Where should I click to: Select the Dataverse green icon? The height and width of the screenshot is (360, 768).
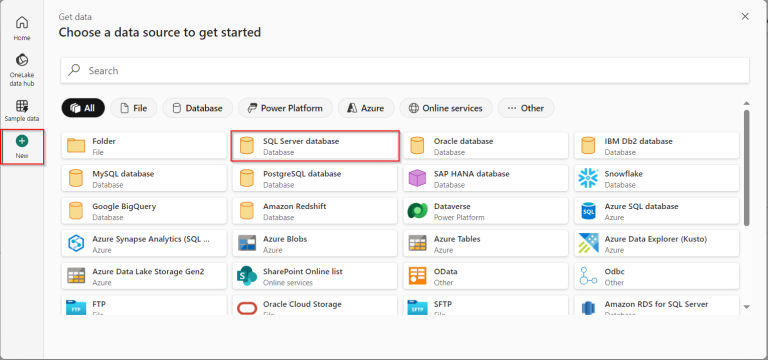pyautogui.click(x=417, y=211)
